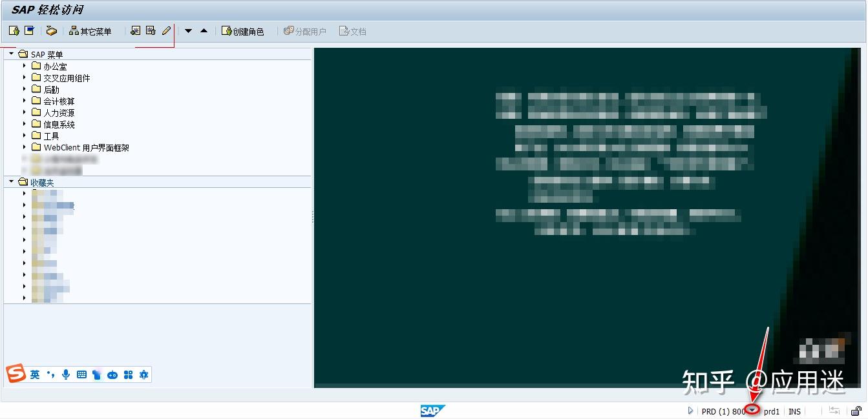Open Sogou soft keyboard icon
This screenshot has height=419, width=868.
81,374
